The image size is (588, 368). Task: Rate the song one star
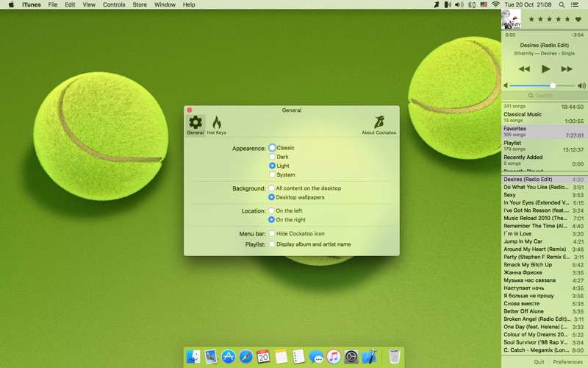(x=531, y=19)
